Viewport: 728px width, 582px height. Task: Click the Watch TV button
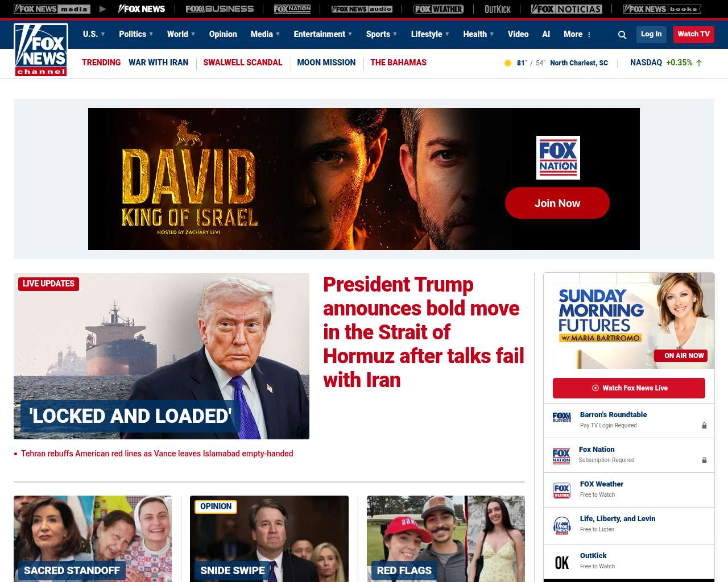[x=694, y=34]
